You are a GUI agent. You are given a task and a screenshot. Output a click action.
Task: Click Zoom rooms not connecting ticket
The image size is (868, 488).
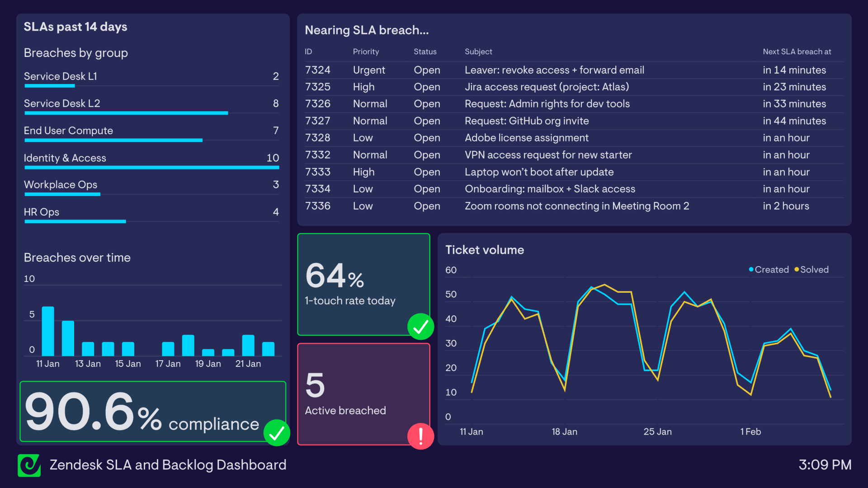pyautogui.click(x=576, y=206)
